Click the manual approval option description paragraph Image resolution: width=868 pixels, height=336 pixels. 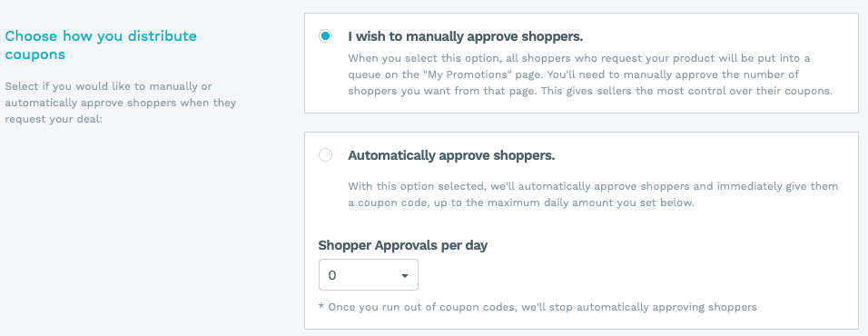590,74
